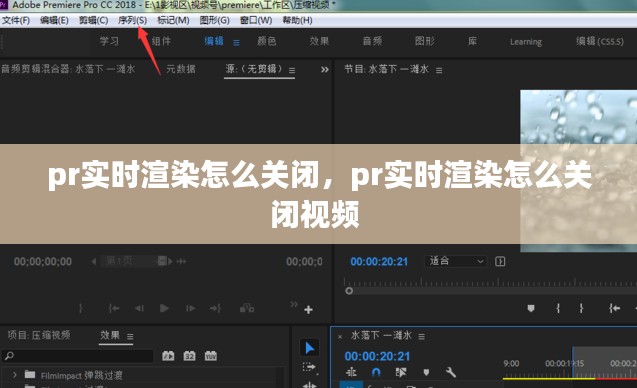The width and height of the screenshot is (637, 388).
Task: Click program monitor 00:00:20:21 timecode
Action: (x=379, y=262)
